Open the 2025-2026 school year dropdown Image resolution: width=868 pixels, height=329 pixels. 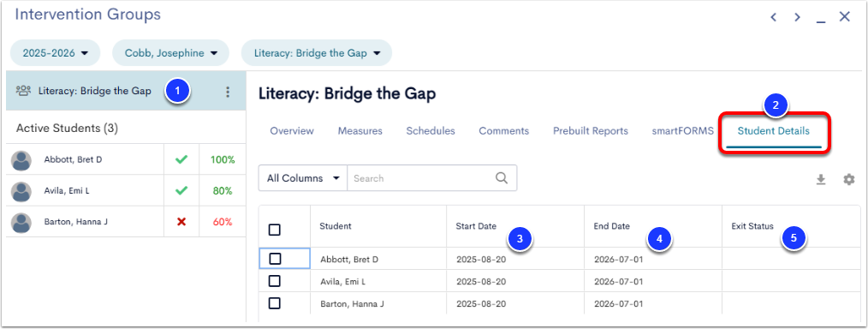coord(56,53)
